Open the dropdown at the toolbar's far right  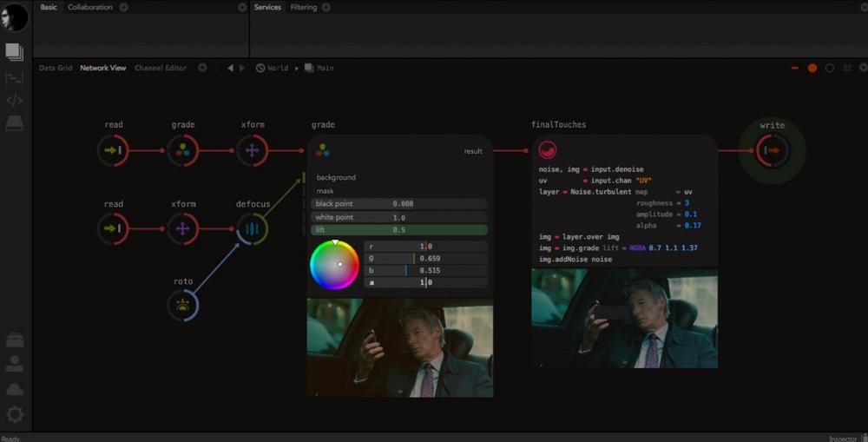pyautogui.click(x=863, y=68)
